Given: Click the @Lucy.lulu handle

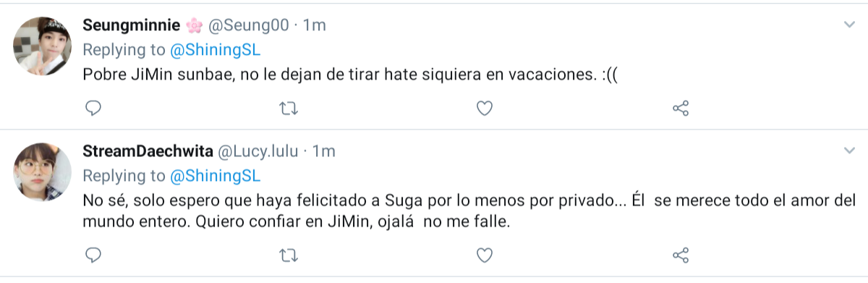Looking at the screenshot, I should click(x=258, y=151).
